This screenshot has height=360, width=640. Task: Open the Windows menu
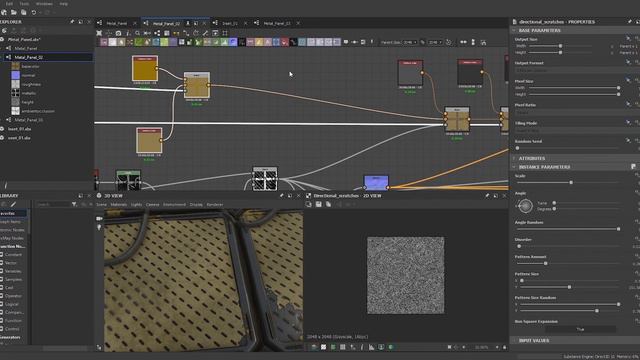[x=44, y=4]
